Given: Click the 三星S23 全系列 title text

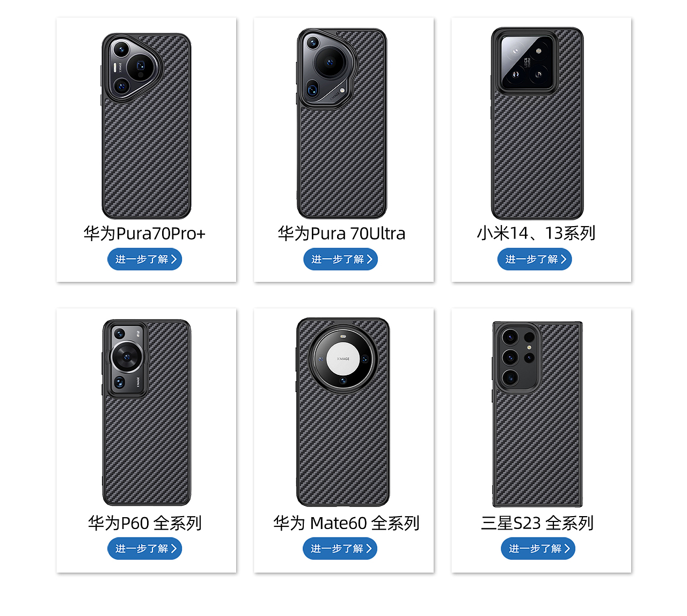Looking at the screenshot, I should (537, 523).
